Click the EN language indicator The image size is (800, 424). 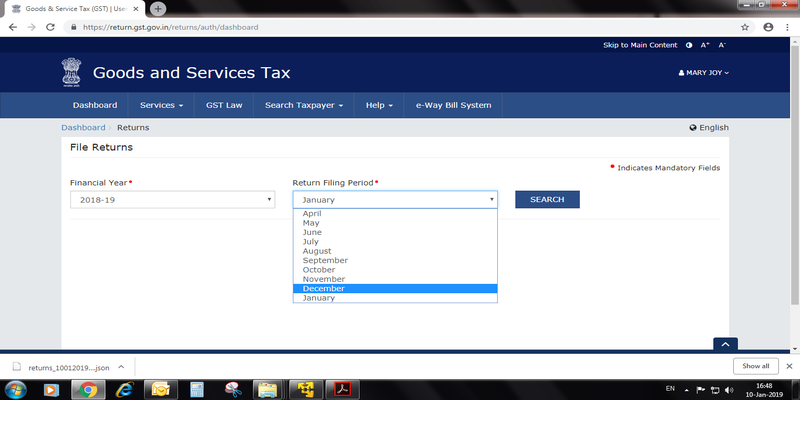click(x=670, y=389)
